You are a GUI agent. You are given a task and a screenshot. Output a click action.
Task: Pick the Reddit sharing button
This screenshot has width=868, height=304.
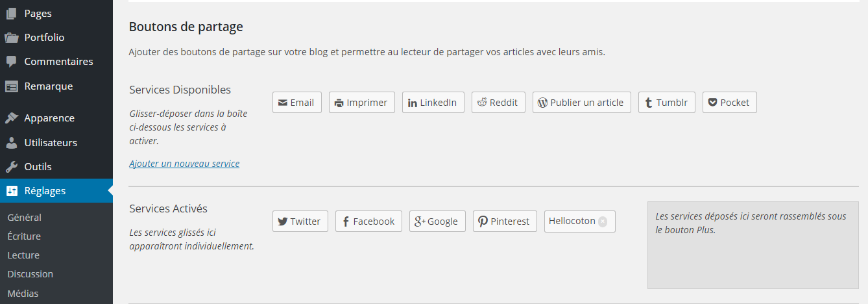498,103
